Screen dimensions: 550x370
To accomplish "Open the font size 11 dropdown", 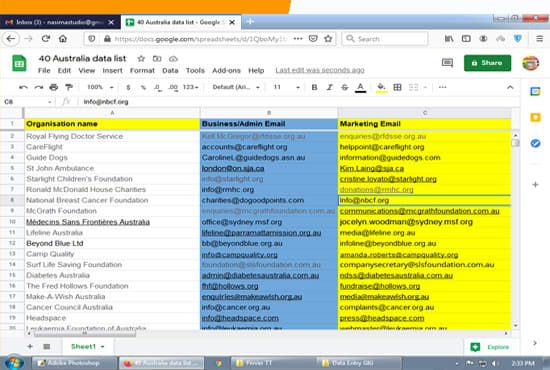I will click(x=287, y=87).
